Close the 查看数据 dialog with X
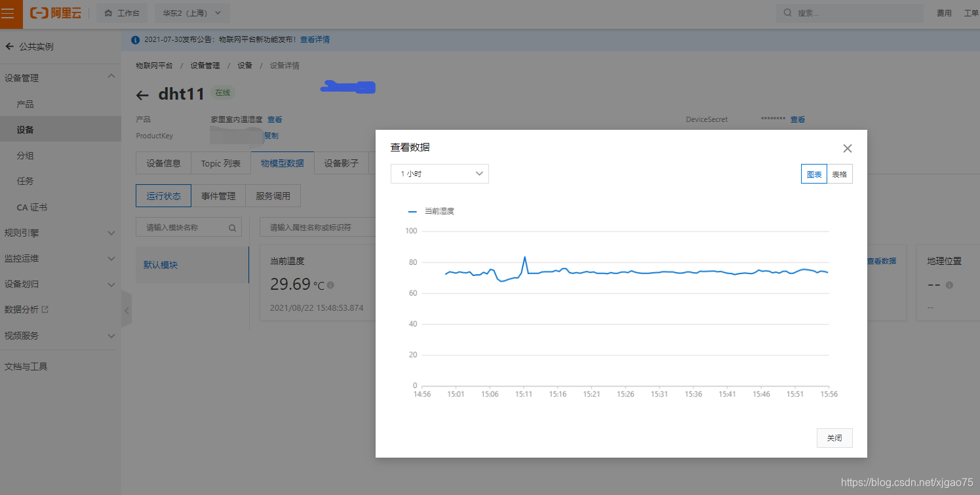 [x=848, y=149]
